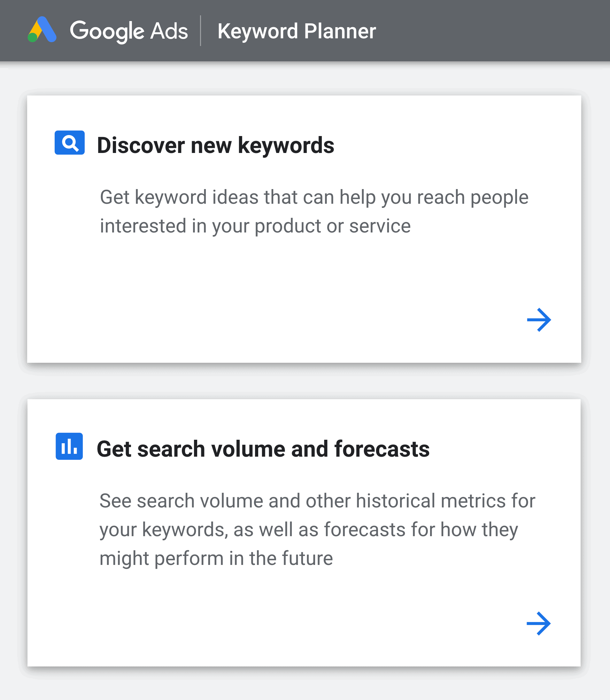Click the word 'Planner' in the header
610x700 pixels.
[340, 31]
